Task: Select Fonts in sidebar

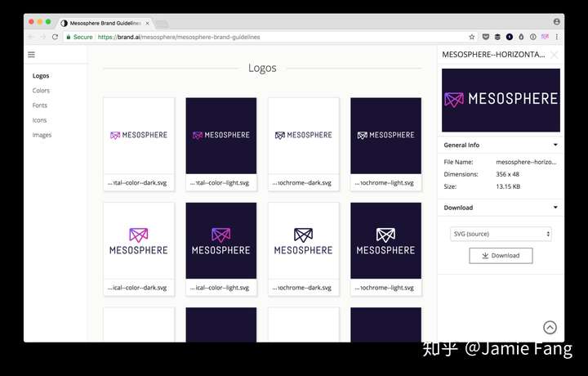Action: pos(40,105)
